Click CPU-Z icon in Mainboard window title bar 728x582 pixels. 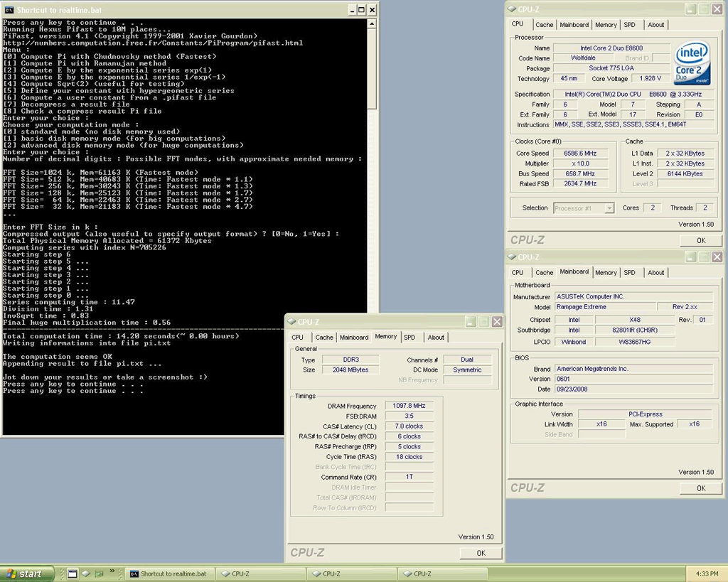512,257
